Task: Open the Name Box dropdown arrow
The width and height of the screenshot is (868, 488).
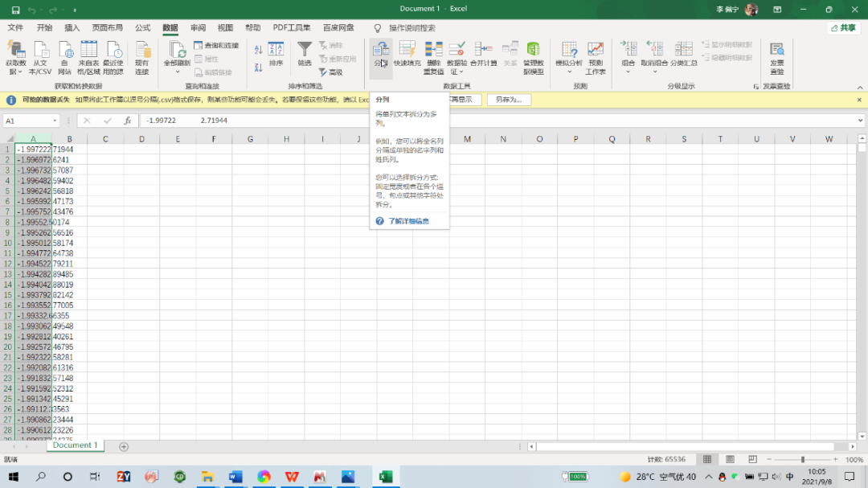Action: point(55,121)
